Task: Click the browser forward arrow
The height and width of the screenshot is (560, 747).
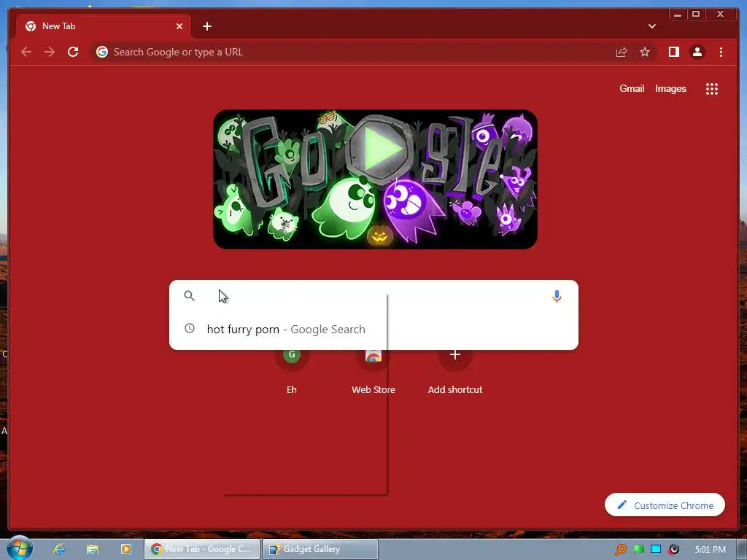Action: tap(50, 52)
